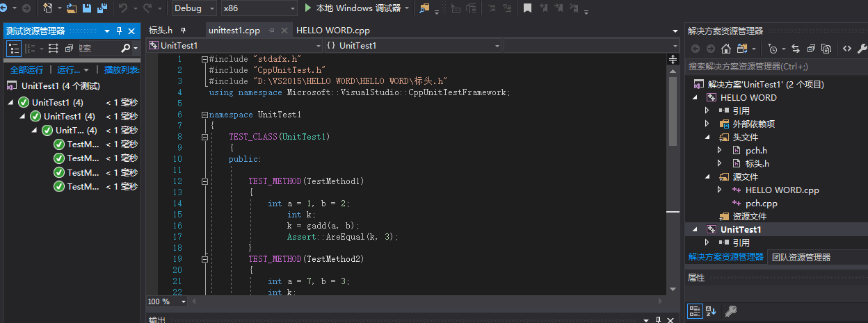Open the New Project icon's dropdown arrow
Screen dimensions: 868x323
[58, 8]
